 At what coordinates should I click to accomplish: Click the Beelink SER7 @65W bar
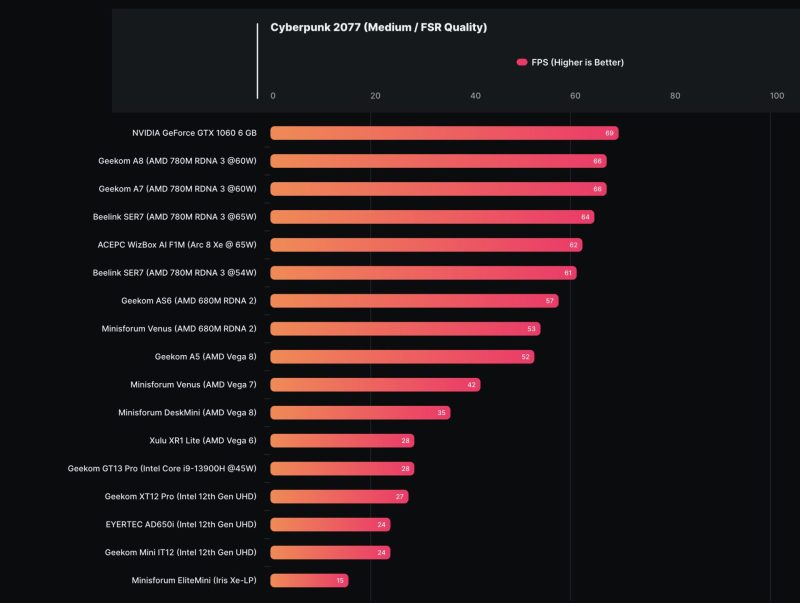(432, 217)
